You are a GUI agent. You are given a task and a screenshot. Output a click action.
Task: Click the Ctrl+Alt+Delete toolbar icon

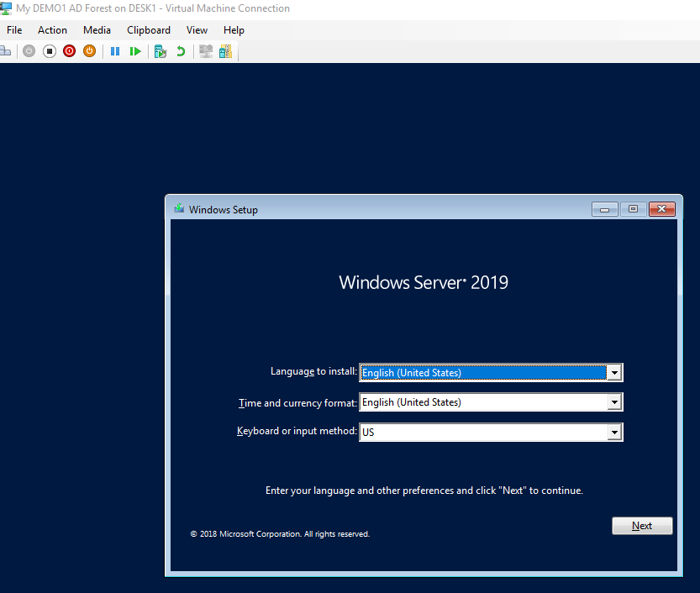[x=4, y=51]
